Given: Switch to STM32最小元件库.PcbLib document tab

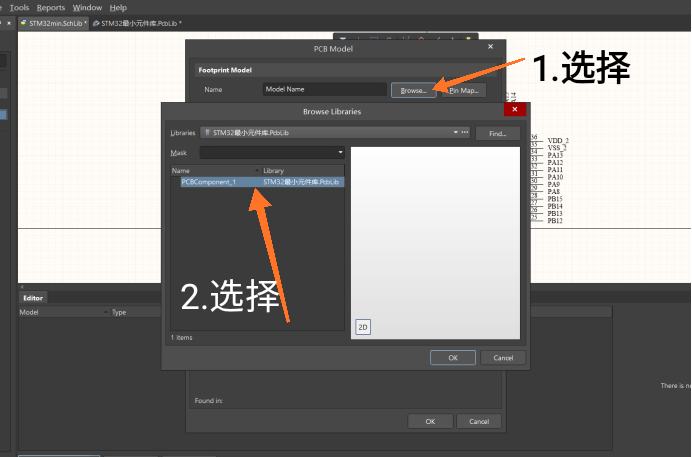Looking at the screenshot, I should pos(137,23).
